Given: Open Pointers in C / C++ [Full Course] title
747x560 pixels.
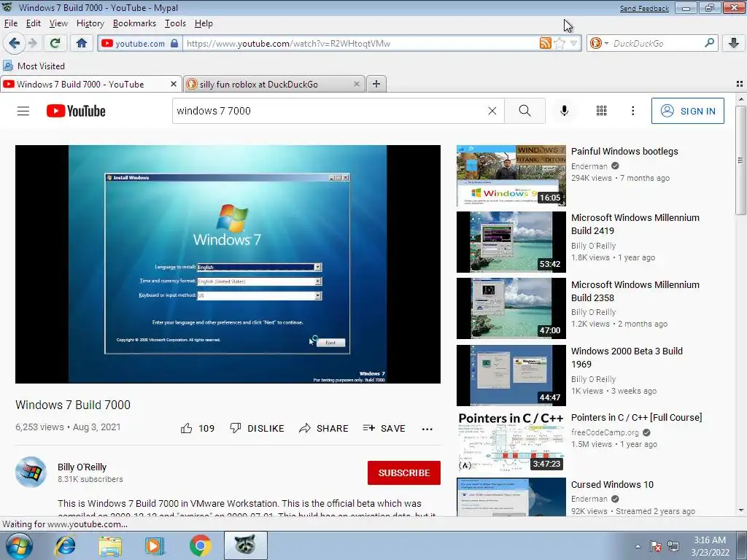Looking at the screenshot, I should pos(636,418).
